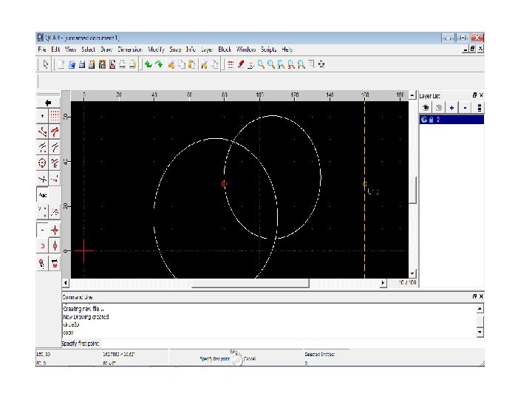Click the Undo arrow in toolbar
This screenshot has width=532, height=399.
(148, 64)
